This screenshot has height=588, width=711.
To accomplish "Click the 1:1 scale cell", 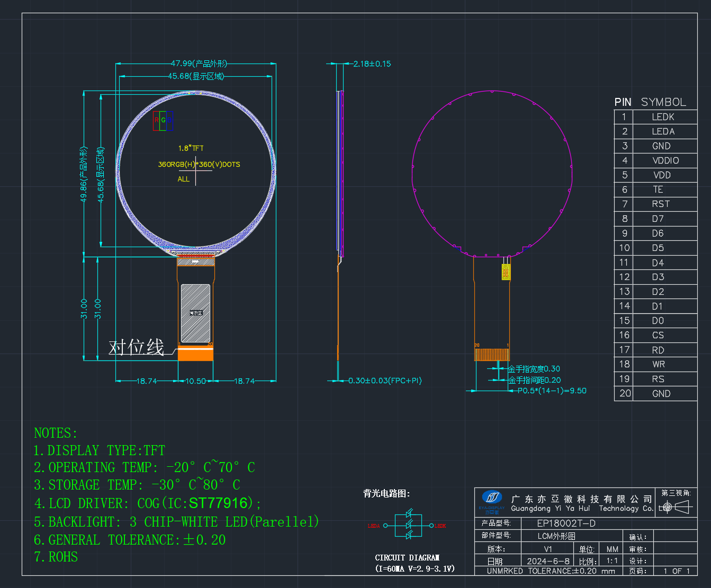I will tap(613, 561).
